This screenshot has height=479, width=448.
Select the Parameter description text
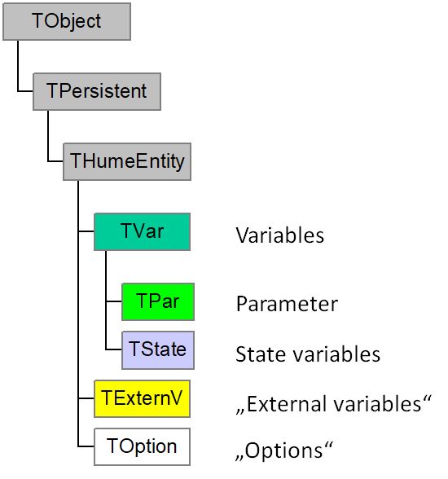[287, 304]
